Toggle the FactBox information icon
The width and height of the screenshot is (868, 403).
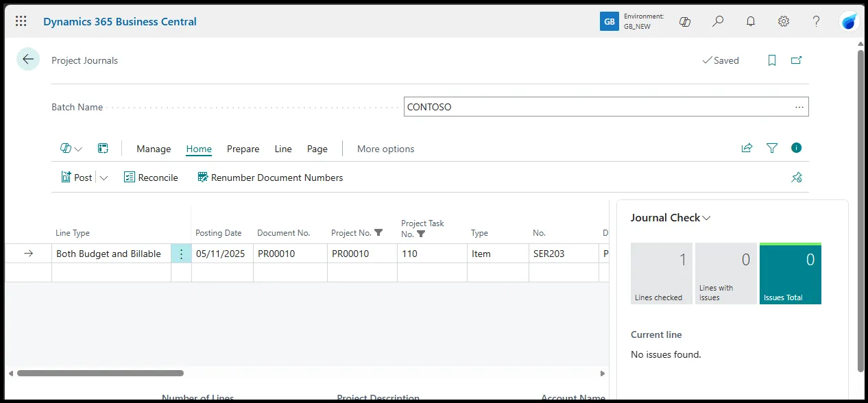tap(796, 148)
